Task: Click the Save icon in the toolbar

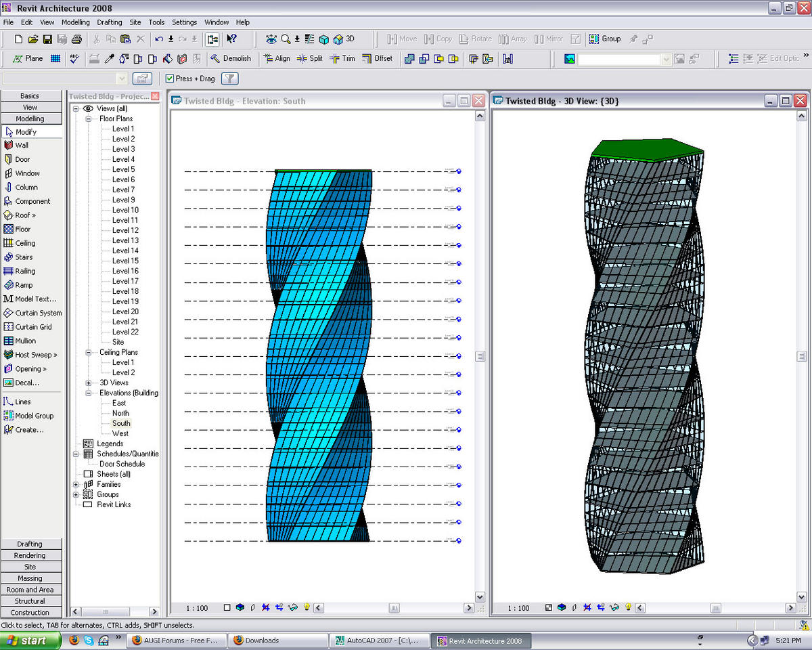Action: pyautogui.click(x=47, y=39)
